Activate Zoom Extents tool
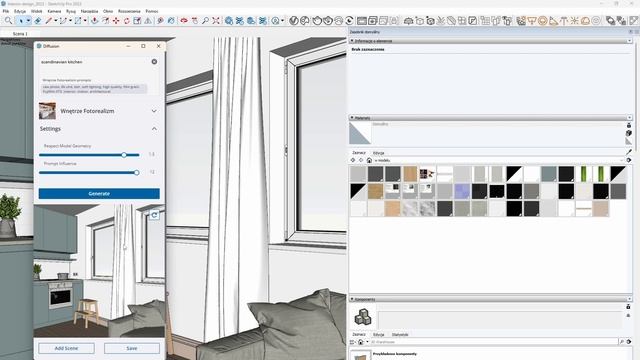 (x=216, y=20)
